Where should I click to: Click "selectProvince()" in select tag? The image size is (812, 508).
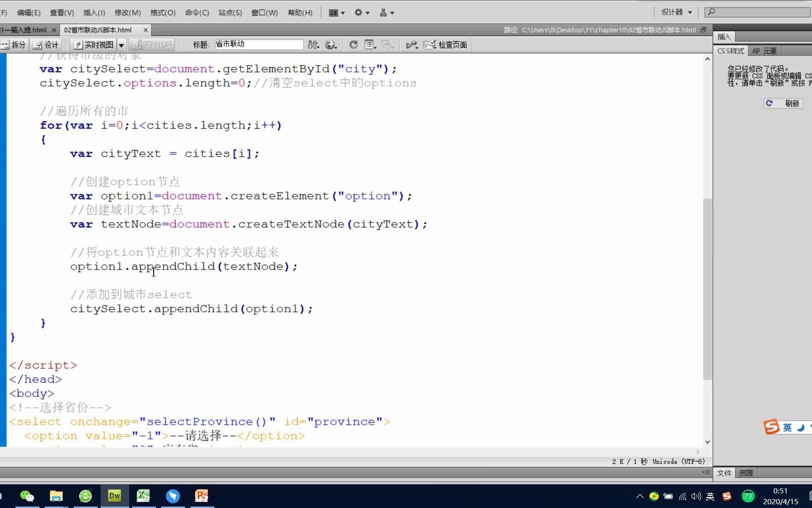click(207, 422)
